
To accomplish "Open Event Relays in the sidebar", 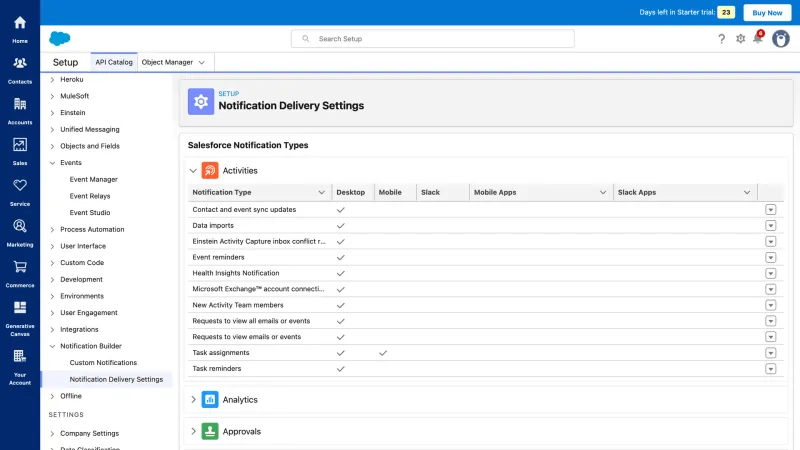I will pyautogui.click(x=90, y=196).
